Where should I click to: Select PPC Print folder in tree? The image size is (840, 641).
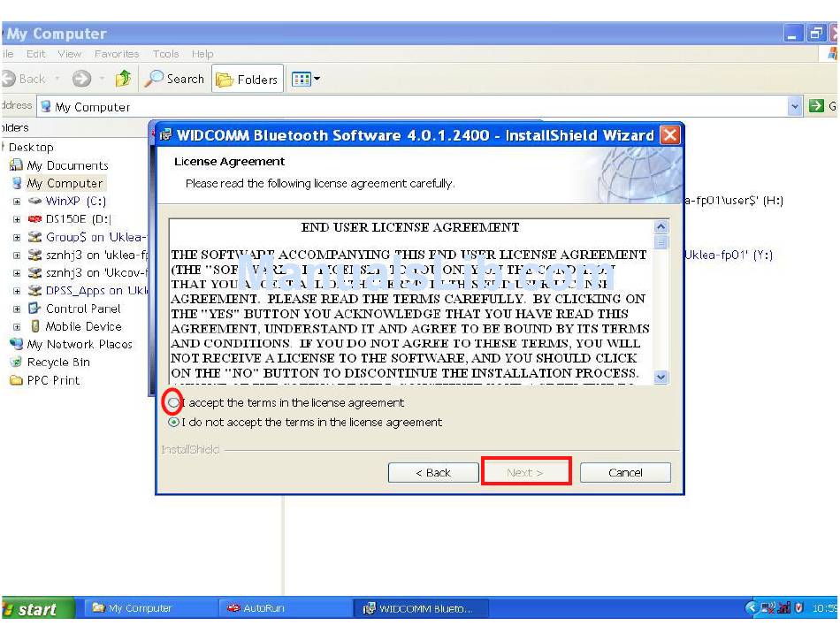53,380
